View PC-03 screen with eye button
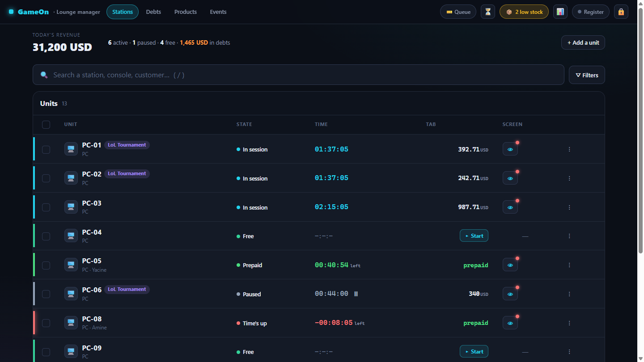The width and height of the screenshot is (644, 362). pos(510,207)
